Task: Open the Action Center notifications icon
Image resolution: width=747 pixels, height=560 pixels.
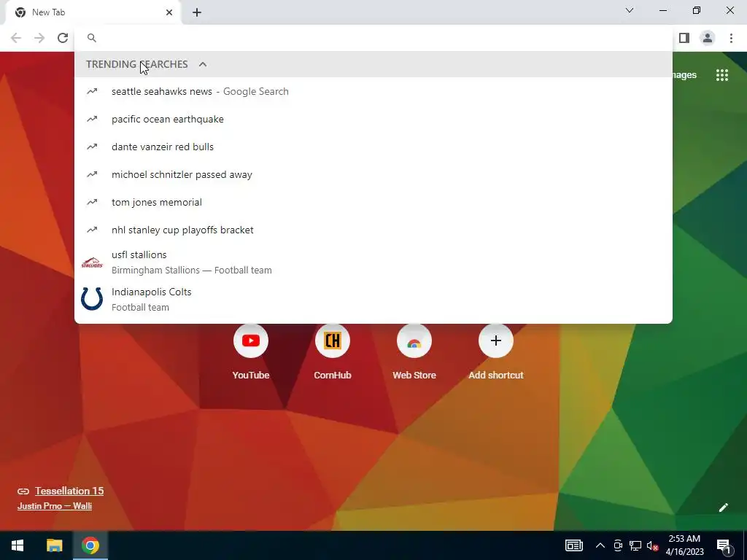Action: point(724,545)
